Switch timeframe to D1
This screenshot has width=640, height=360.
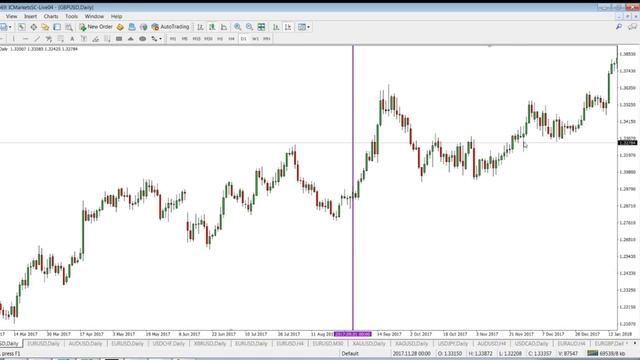[x=244, y=39]
